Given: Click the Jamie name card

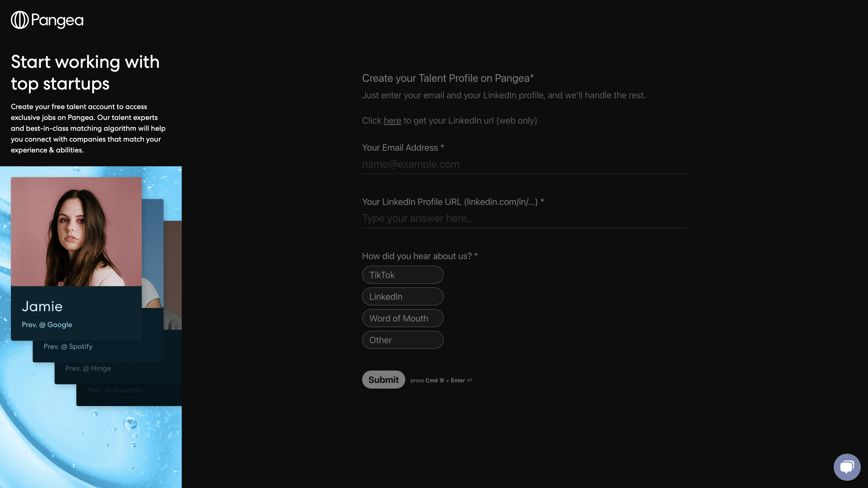Looking at the screenshot, I should point(42,306).
